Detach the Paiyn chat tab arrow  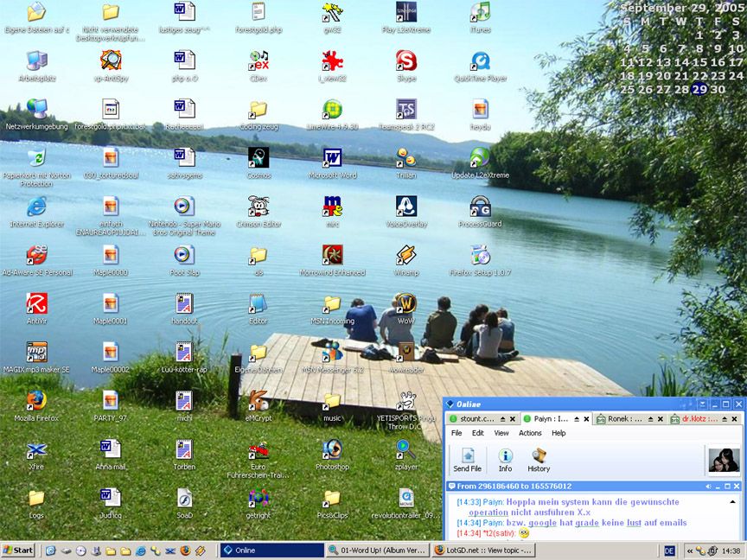tap(577, 419)
